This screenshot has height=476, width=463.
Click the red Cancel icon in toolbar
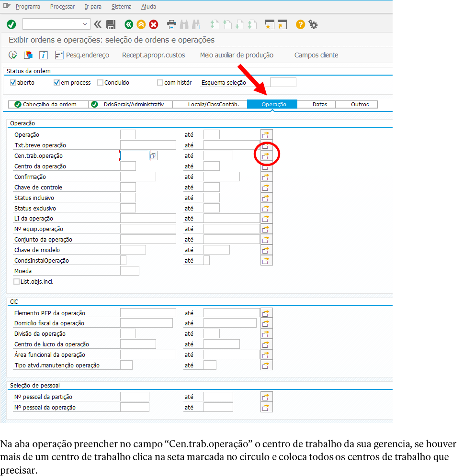coord(154,24)
